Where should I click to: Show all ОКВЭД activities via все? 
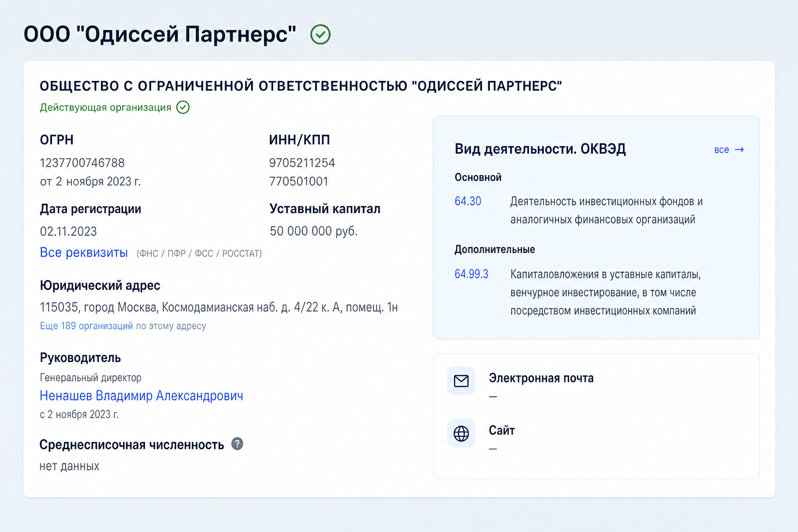[x=722, y=150]
